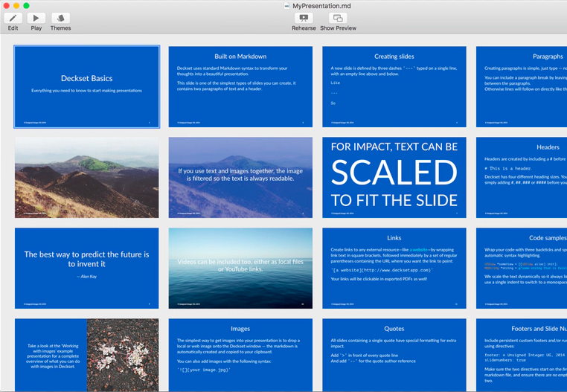Select the Creating slides slide
567x392 pixels.
[x=394, y=87]
